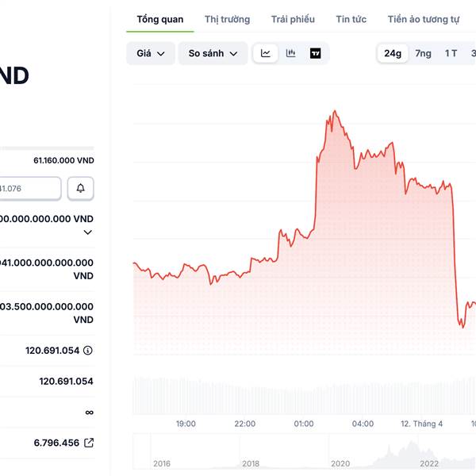The width and height of the screenshot is (476, 476).
Task: Go to Trái phiếu tab
Action: tap(293, 19)
